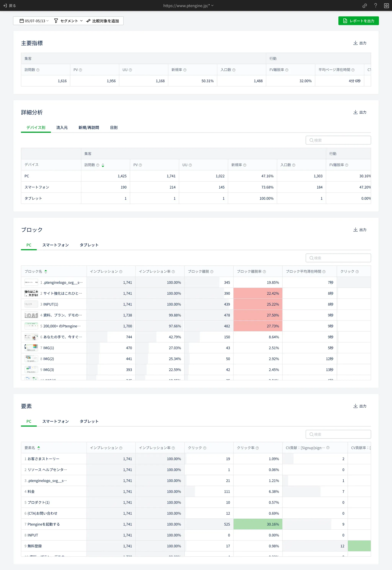Click info icon next to クリック率 header
This screenshot has width=392, height=570.
tap(257, 448)
